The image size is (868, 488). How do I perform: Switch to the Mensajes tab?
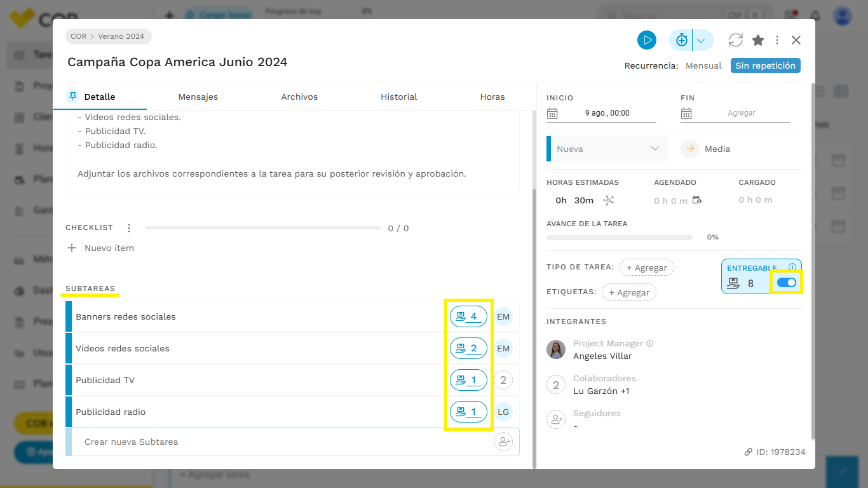pos(198,97)
